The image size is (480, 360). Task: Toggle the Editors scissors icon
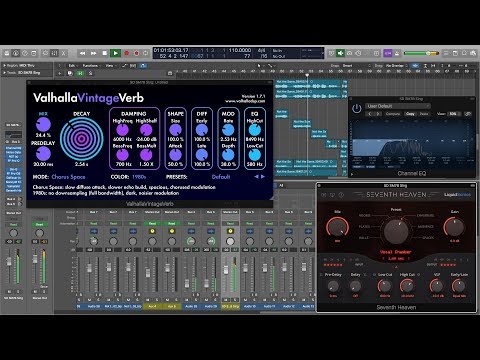pos(64,53)
